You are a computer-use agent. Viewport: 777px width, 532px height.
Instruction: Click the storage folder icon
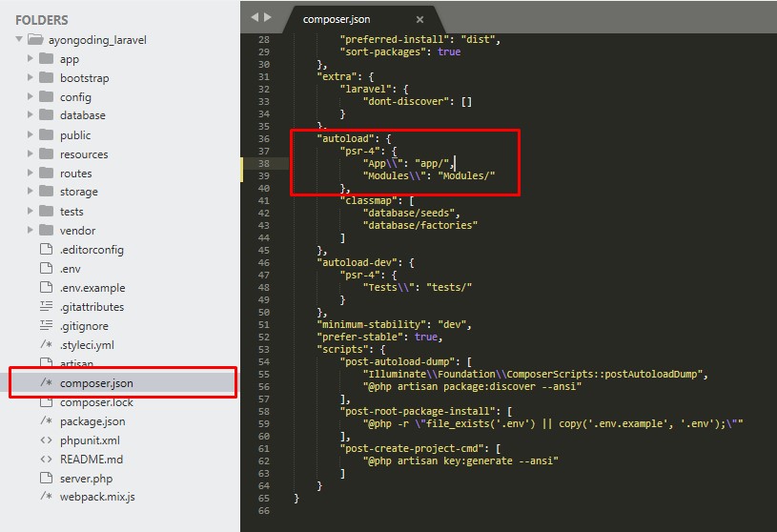(x=46, y=191)
